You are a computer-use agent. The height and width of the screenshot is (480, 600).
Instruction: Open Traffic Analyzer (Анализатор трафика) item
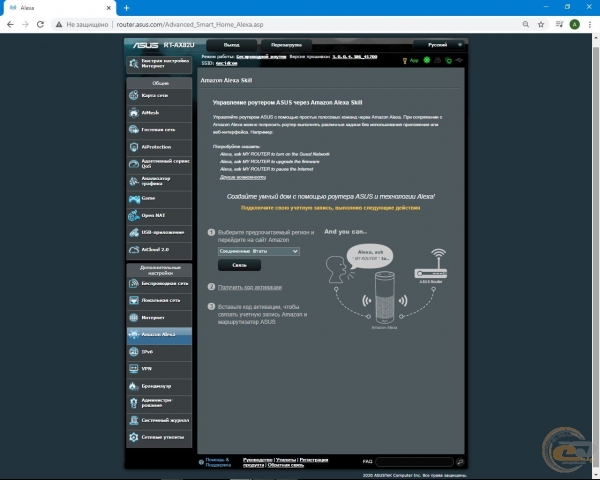pyautogui.click(x=159, y=181)
